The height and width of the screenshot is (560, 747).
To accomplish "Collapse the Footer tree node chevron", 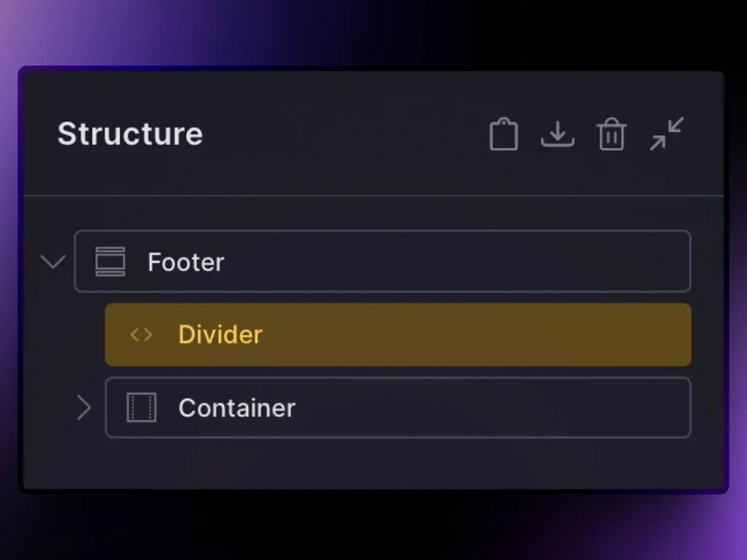I will point(53,261).
